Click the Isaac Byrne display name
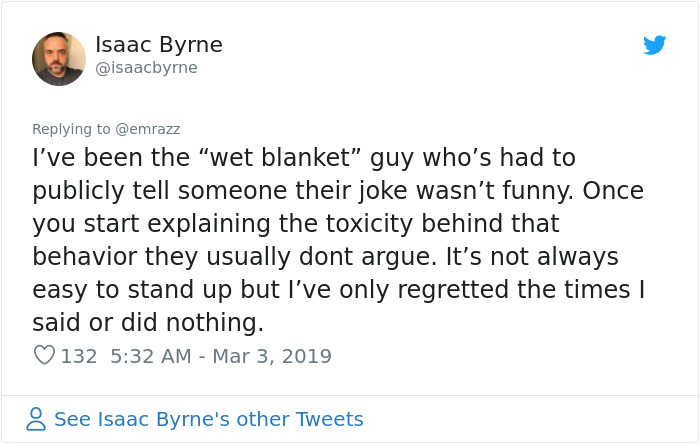Screen dimensions: 700x444 pos(158,45)
